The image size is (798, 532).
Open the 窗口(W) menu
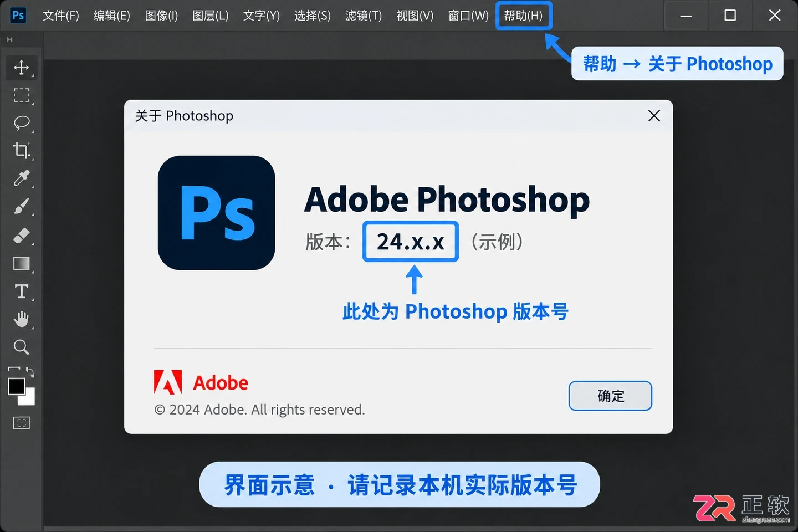point(468,16)
